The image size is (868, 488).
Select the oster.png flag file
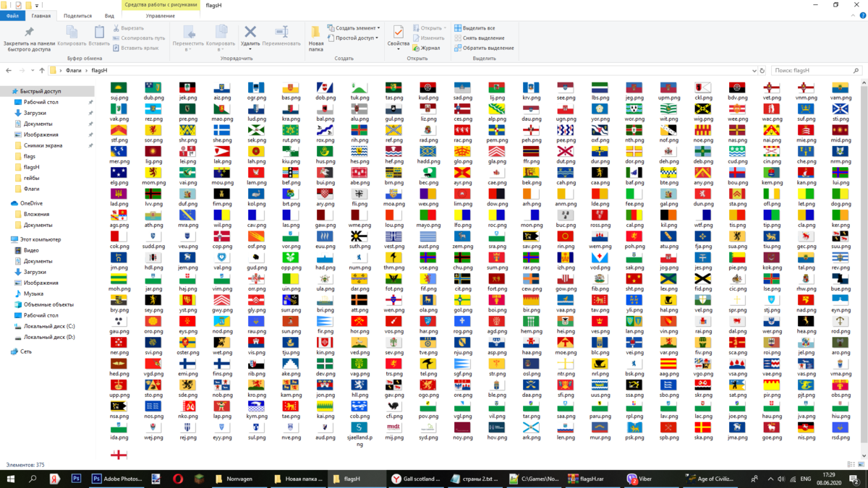click(187, 346)
